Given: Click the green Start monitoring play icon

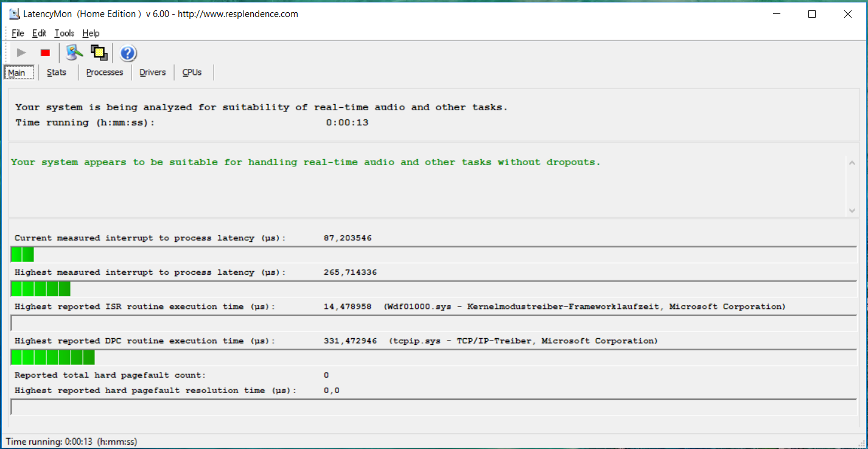Looking at the screenshot, I should [21, 53].
